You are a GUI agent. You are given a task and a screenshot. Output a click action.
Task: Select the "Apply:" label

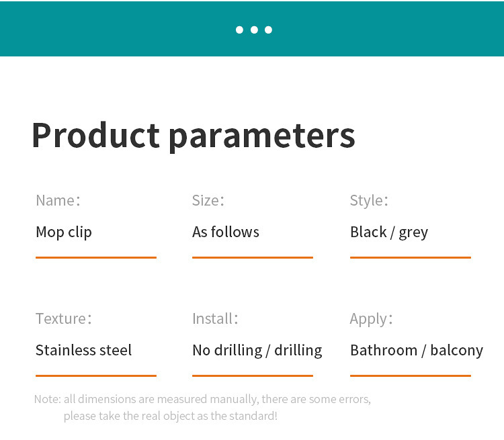[371, 320]
